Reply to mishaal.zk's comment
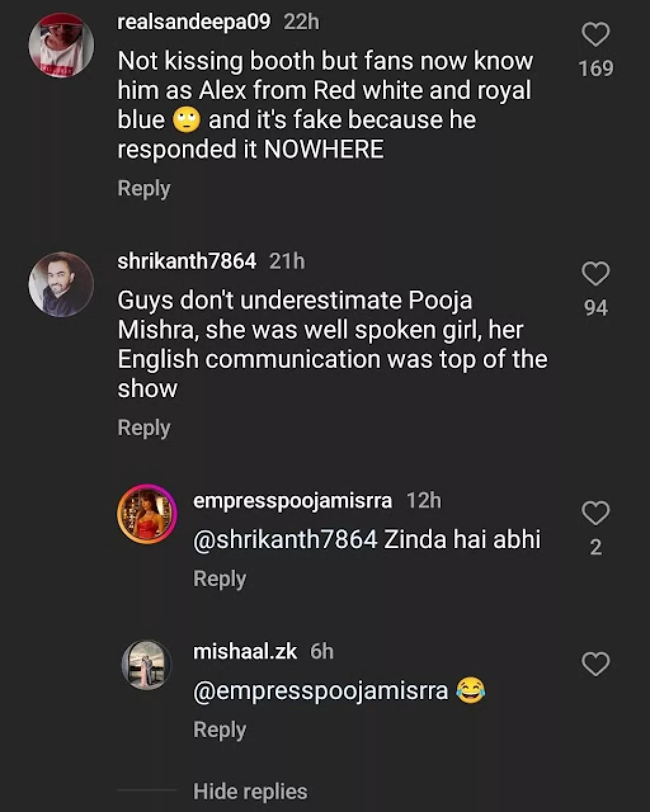Image resolution: width=650 pixels, height=812 pixels. click(220, 730)
